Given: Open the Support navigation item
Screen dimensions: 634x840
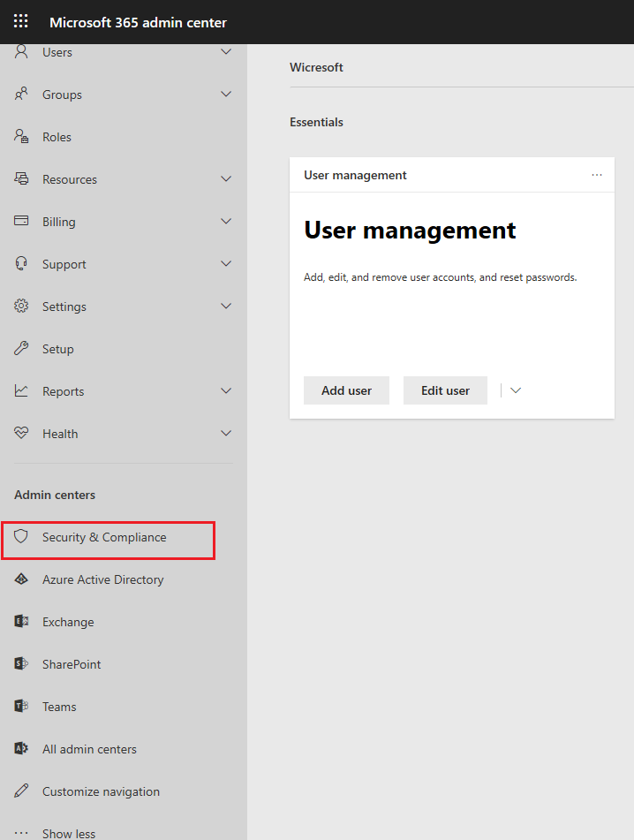Looking at the screenshot, I should click(123, 263).
